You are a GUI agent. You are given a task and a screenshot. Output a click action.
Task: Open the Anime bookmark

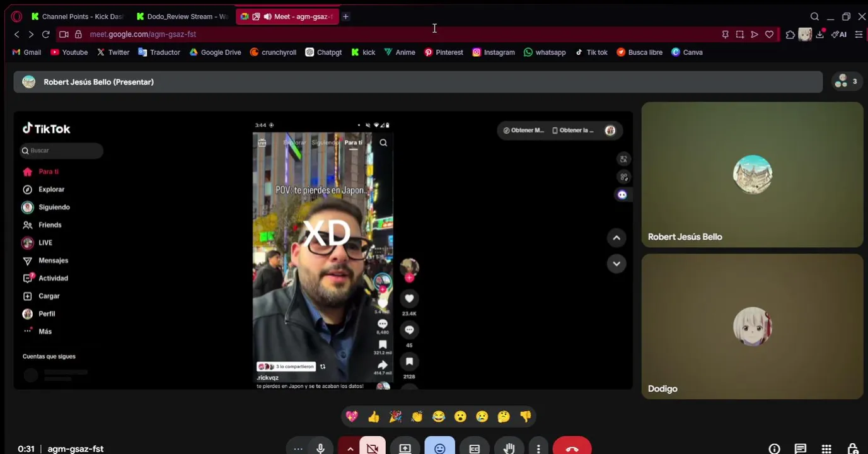pyautogui.click(x=400, y=52)
